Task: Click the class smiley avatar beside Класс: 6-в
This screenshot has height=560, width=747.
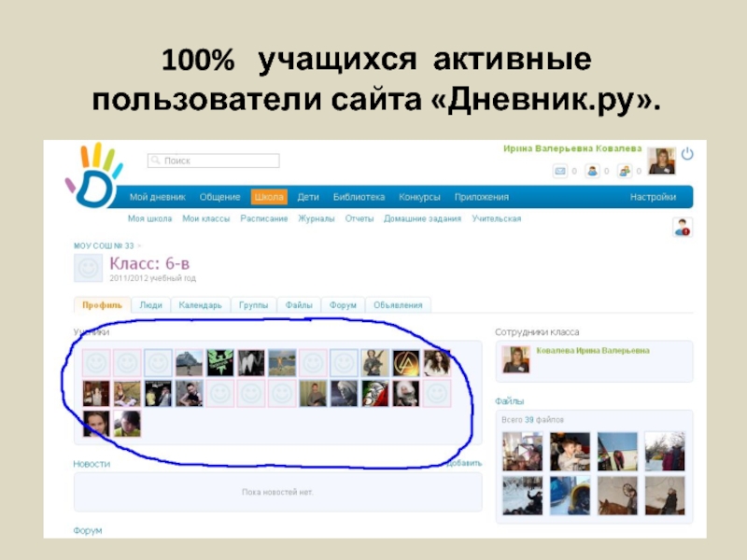Action: tap(88, 269)
